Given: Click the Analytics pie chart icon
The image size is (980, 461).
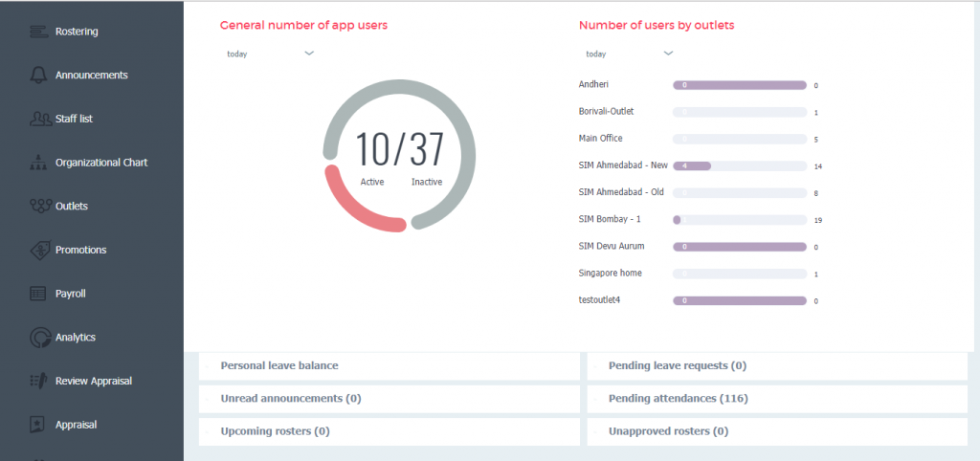Looking at the screenshot, I should (39, 338).
